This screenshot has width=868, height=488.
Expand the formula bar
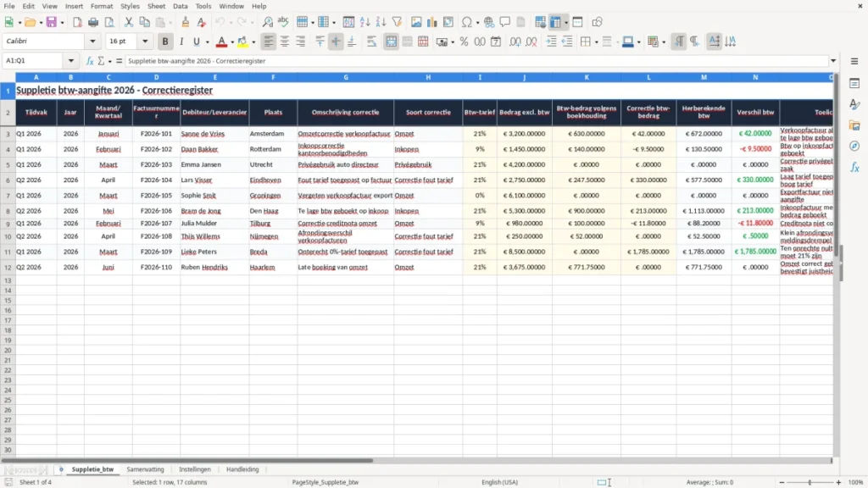832,61
